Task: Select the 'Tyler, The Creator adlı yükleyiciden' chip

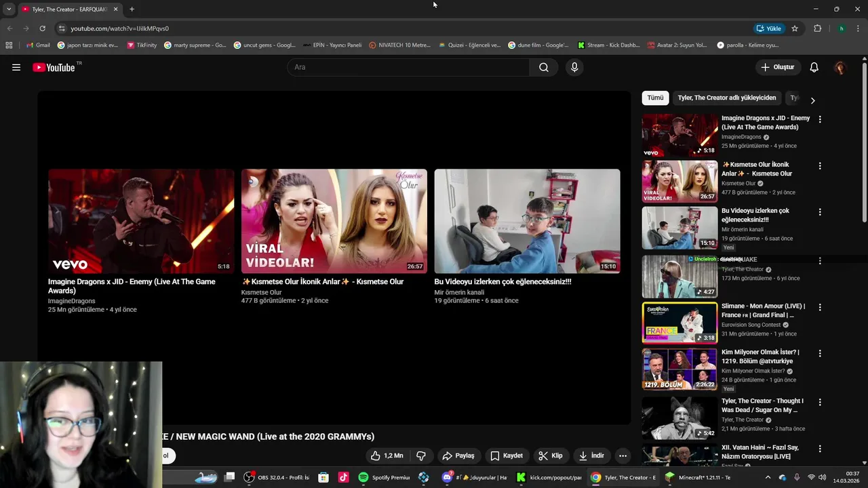Action: tap(727, 98)
